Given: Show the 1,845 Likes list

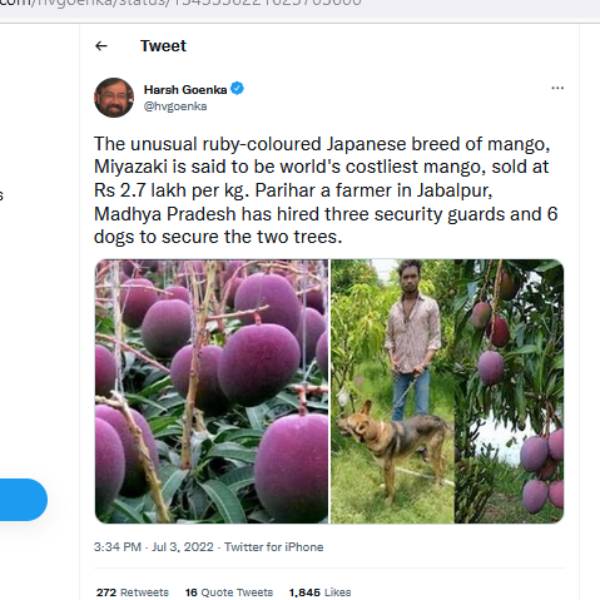Looking at the screenshot, I should point(319,592).
